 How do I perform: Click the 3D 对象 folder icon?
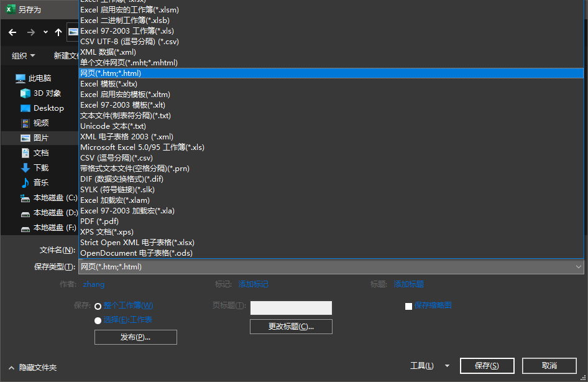click(25, 93)
